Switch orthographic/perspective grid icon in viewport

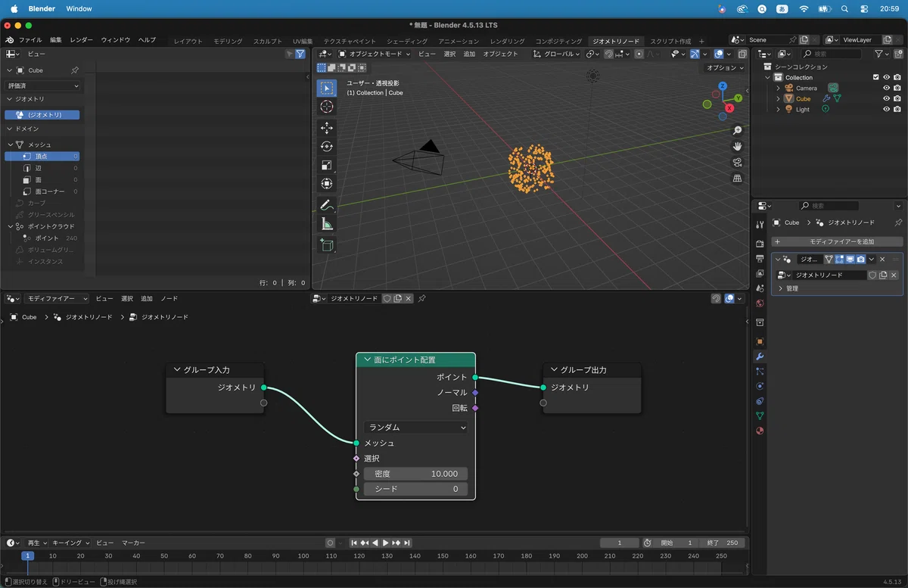click(x=737, y=178)
